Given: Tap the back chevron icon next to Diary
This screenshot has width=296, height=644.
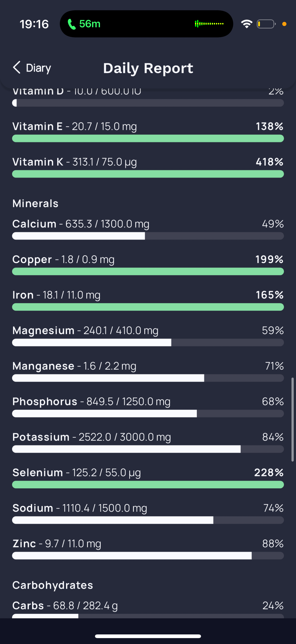Looking at the screenshot, I should [17, 68].
